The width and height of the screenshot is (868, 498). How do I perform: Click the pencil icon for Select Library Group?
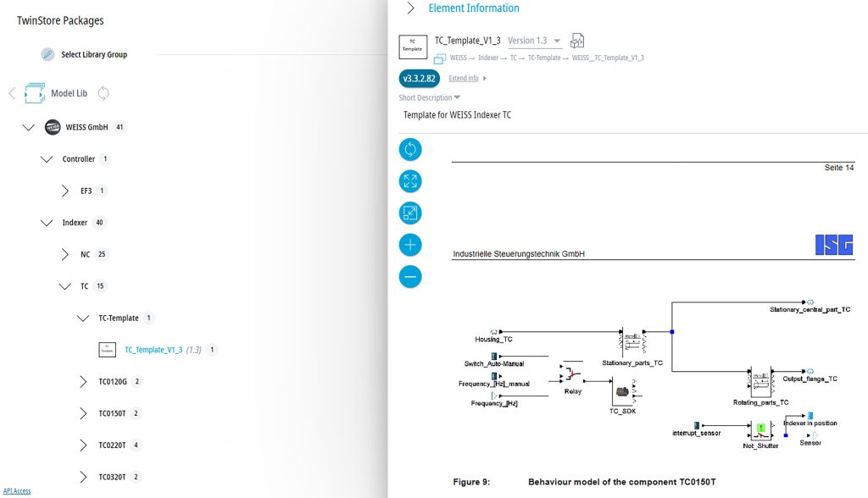(48, 54)
